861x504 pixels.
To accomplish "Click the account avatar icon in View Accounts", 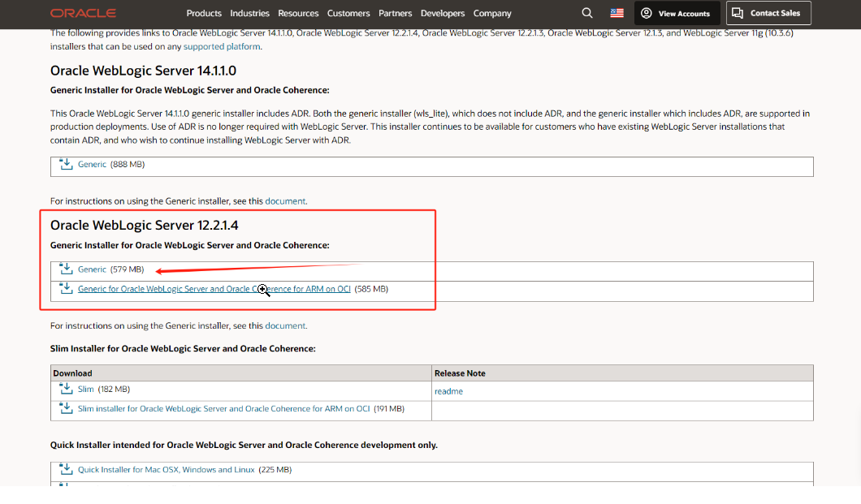I will (x=647, y=13).
